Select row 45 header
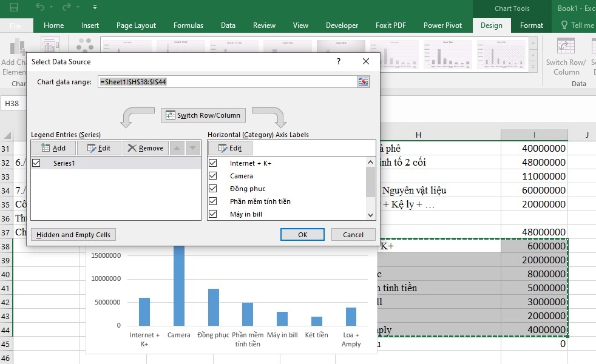Image resolution: width=596 pixels, height=364 pixels. click(x=5, y=344)
